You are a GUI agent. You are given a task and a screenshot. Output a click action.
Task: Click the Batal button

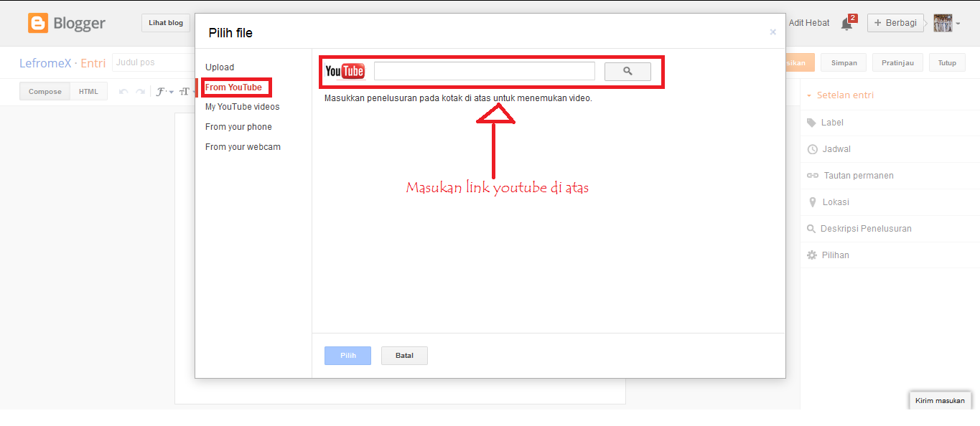click(x=404, y=356)
